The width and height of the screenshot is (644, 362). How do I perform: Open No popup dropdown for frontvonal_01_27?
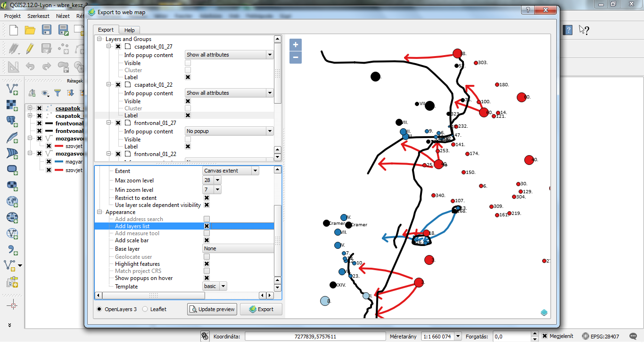coord(229,131)
